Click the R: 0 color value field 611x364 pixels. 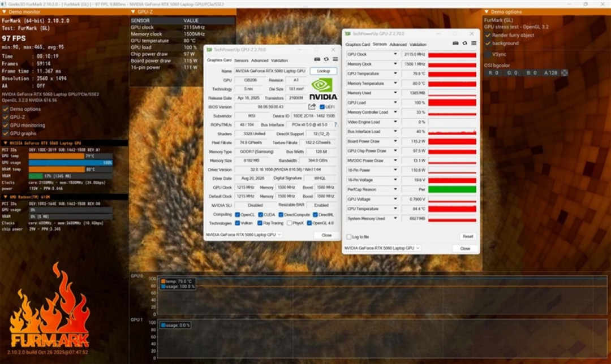coord(493,73)
